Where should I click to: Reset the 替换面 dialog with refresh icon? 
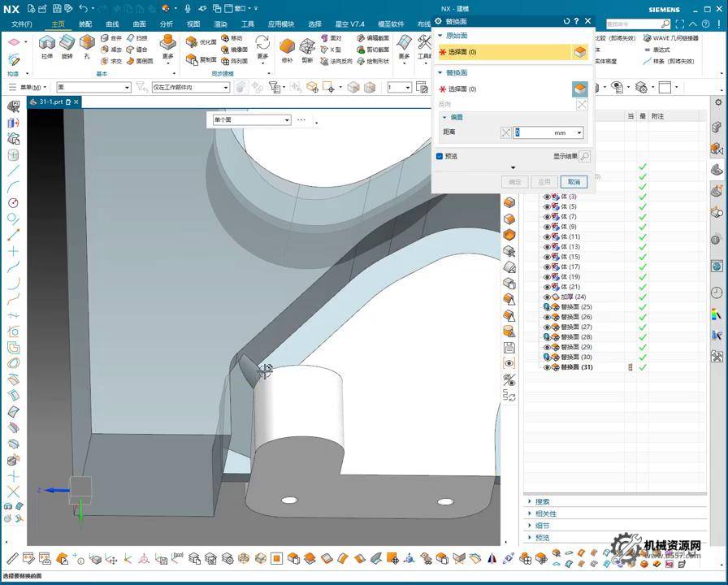coord(566,21)
